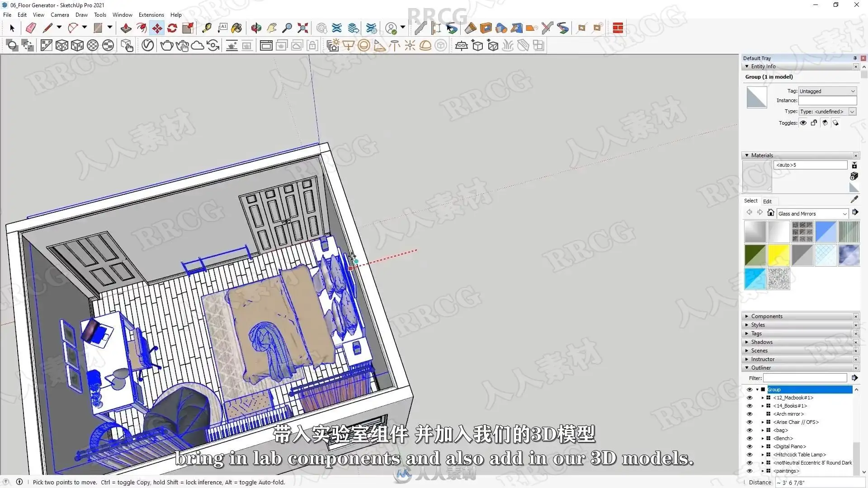The width and height of the screenshot is (868, 488).
Task: Open the File menu
Action: point(7,14)
